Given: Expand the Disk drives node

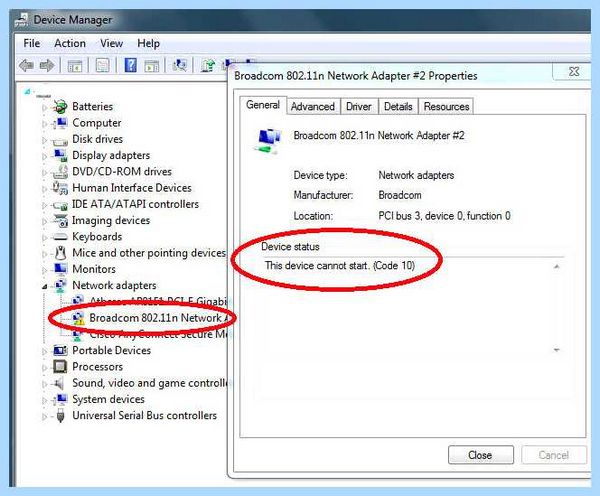Looking at the screenshot, I should (44, 140).
